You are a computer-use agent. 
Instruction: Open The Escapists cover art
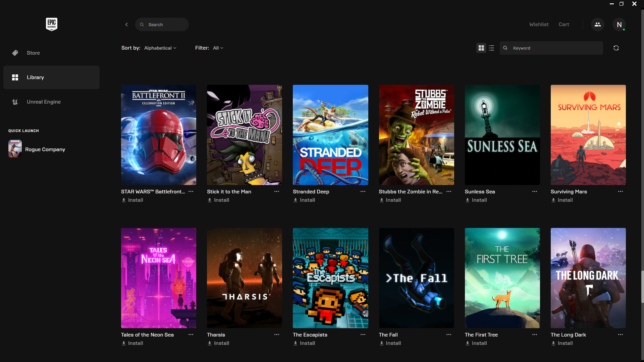pyautogui.click(x=330, y=278)
